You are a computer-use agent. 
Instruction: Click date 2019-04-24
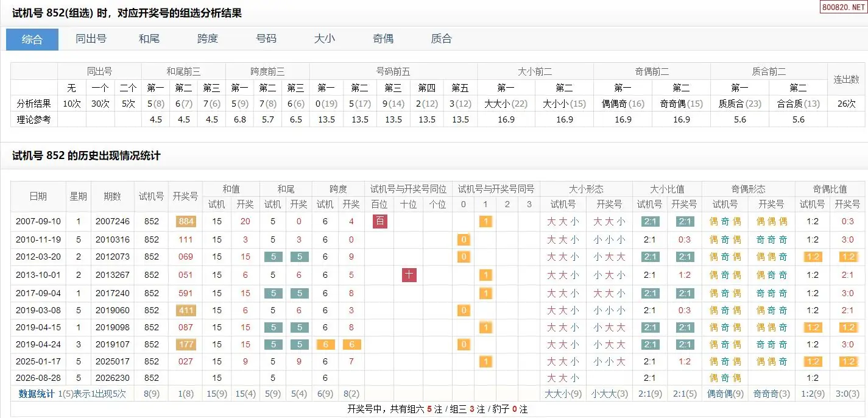pyautogui.click(x=38, y=345)
